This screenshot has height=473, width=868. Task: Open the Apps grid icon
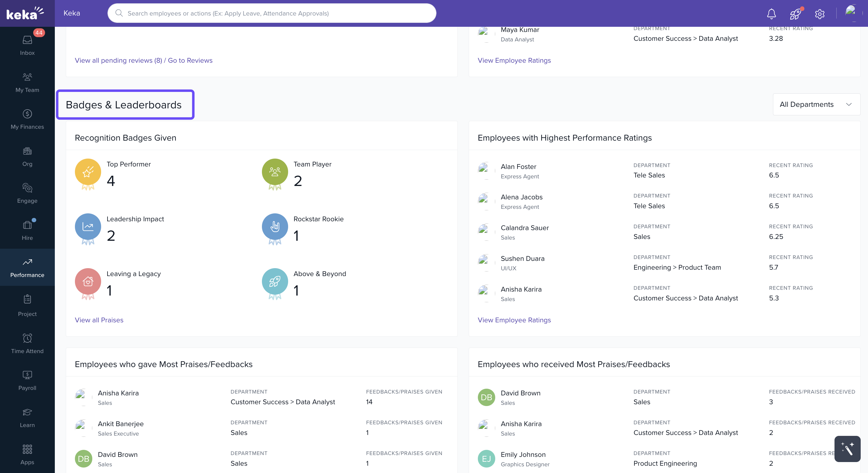[27, 449]
